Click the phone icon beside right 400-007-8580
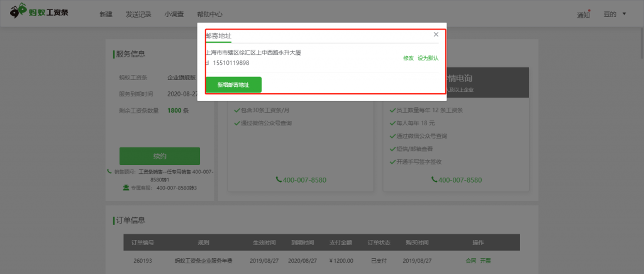This screenshot has width=644, height=274. [x=434, y=180]
